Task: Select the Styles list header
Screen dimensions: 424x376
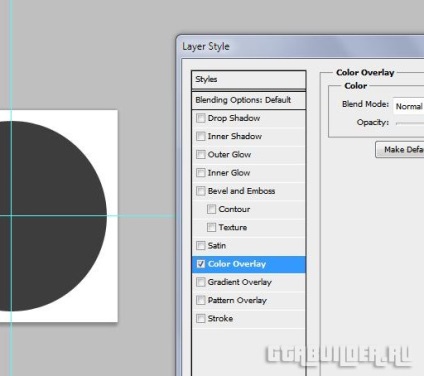Action: coord(249,79)
